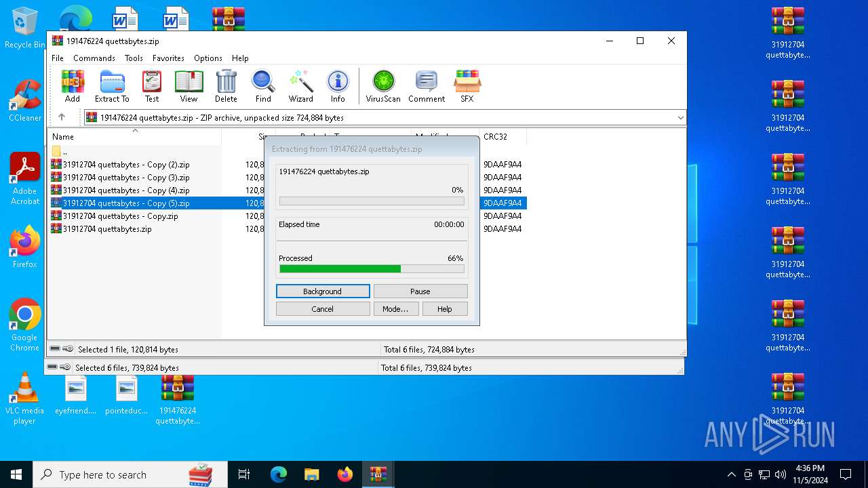Open the Help menu

pos(240,58)
